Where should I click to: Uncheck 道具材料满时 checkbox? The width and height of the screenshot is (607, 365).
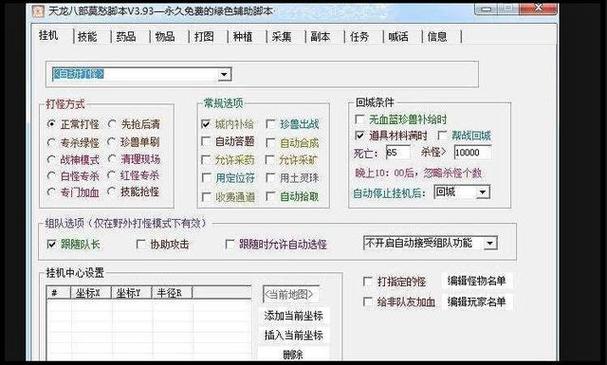(360, 135)
